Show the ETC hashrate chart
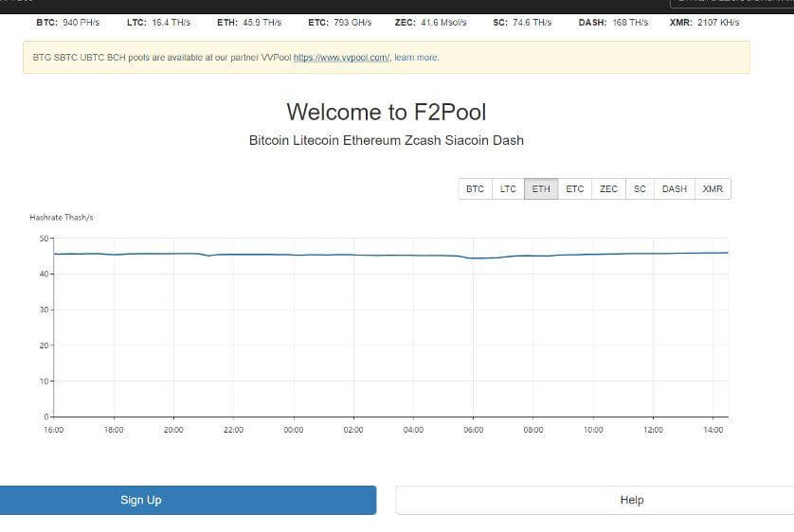The width and height of the screenshot is (794, 532). tap(575, 189)
